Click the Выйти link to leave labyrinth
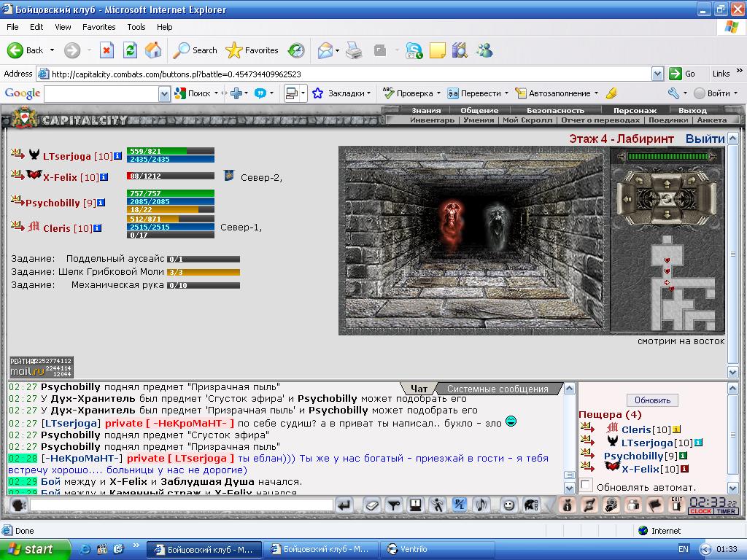This screenshot has width=747, height=560. pyautogui.click(x=705, y=139)
